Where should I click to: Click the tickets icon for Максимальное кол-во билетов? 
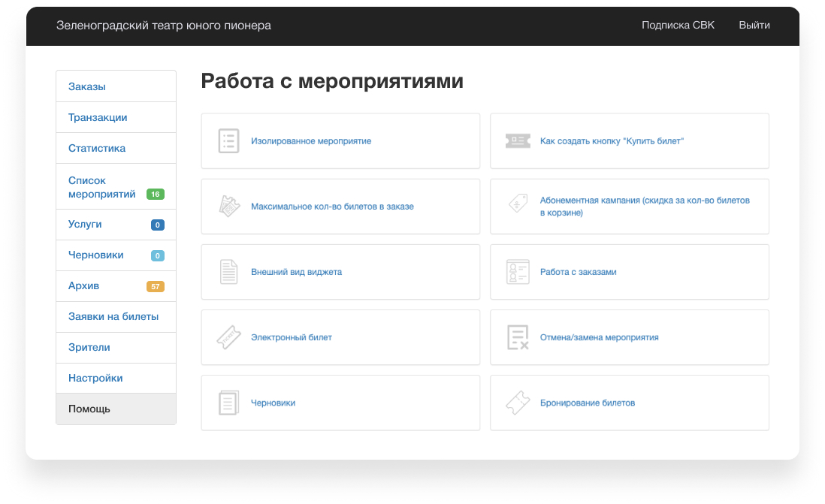229,207
